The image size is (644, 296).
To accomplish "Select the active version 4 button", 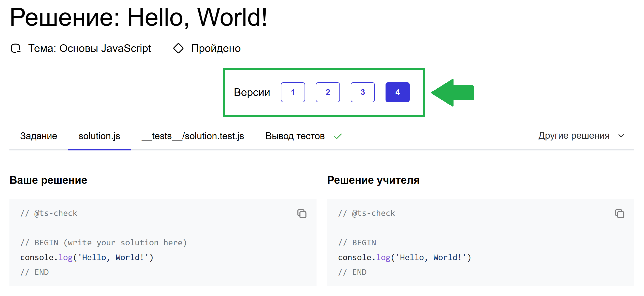I will [397, 92].
